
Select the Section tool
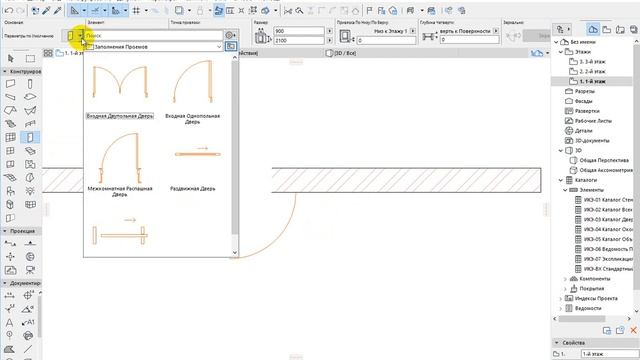pyautogui.click(x=11, y=243)
